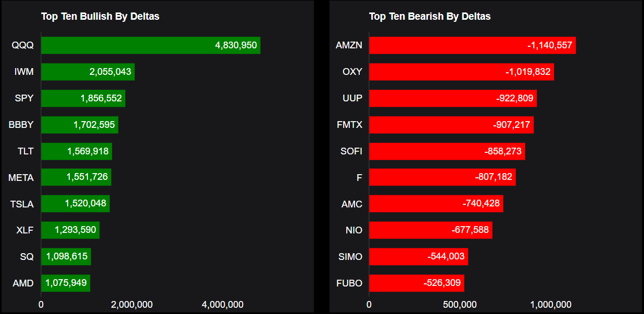Click the TLT green bar
The image size is (644, 314).
point(77,151)
